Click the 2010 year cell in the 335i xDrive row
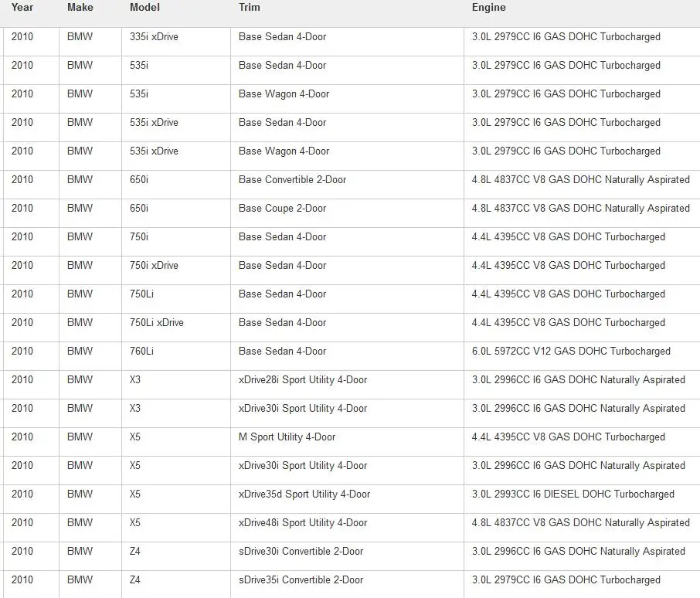 click(x=22, y=36)
